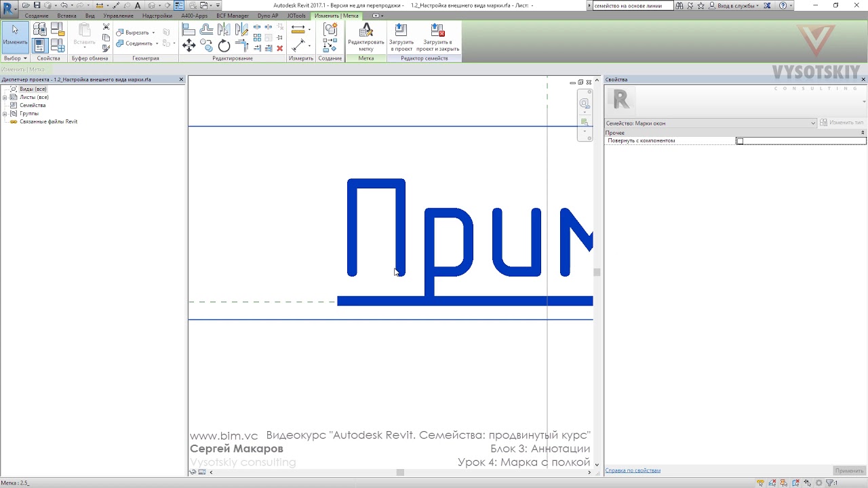868x488 pixels.
Task: Open customize quick access toolbar arrow
Action: tap(218, 5)
